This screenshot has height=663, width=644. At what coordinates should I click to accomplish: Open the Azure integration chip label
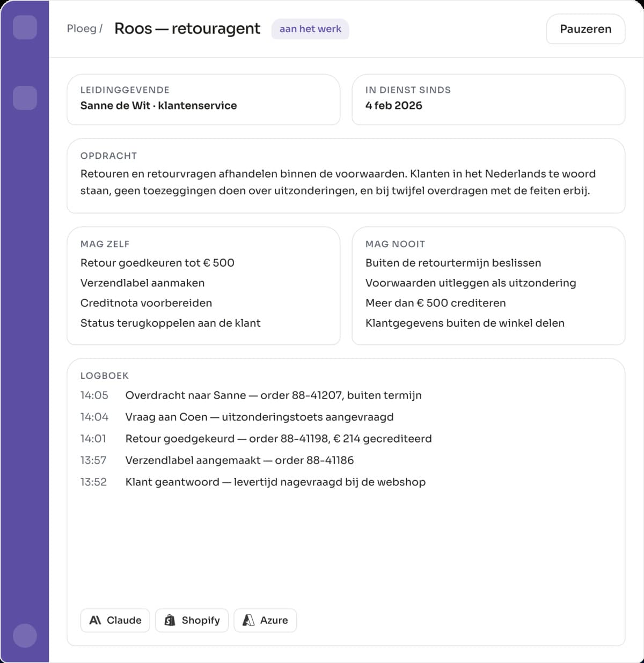(274, 620)
